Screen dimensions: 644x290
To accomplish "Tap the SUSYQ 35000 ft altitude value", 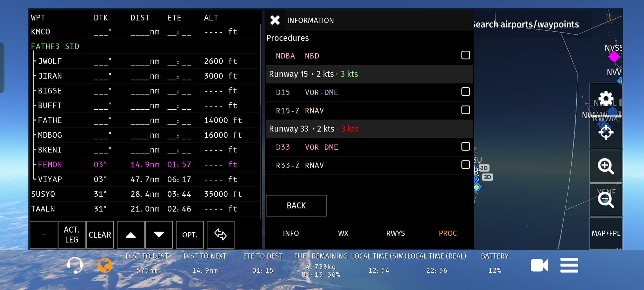I will pyautogui.click(x=223, y=194).
